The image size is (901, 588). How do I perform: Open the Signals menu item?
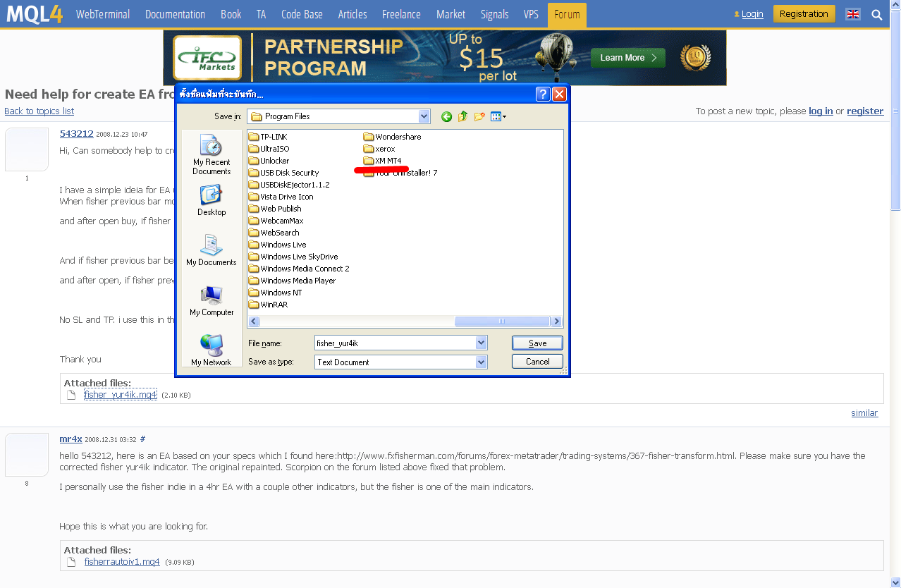(x=494, y=14)
